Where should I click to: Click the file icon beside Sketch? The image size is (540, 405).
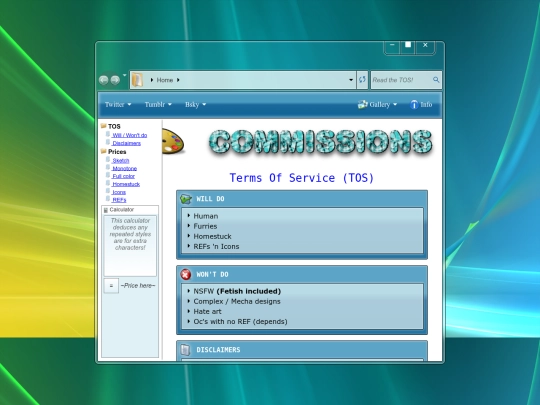[x=108, y=160]
